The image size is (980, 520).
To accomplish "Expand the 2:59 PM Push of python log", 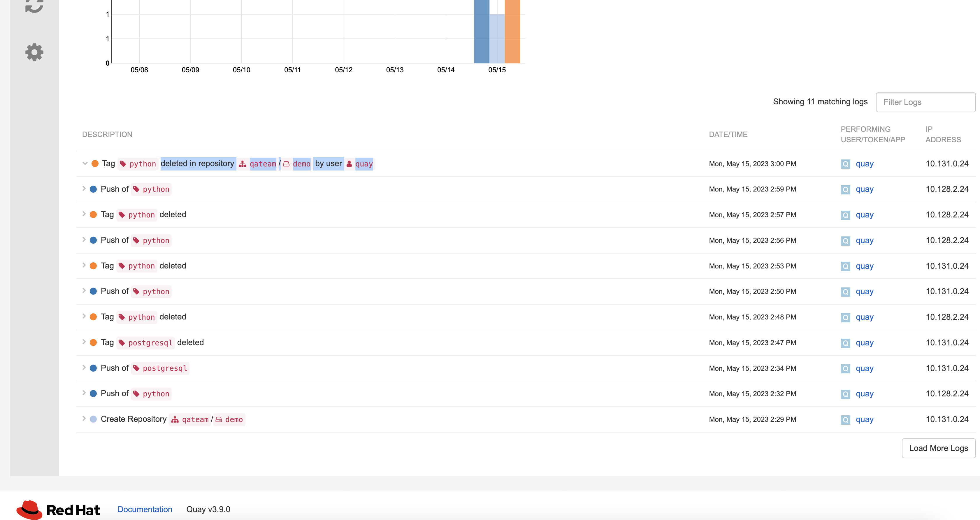I will pyautogui.click(x=84, y=189).
